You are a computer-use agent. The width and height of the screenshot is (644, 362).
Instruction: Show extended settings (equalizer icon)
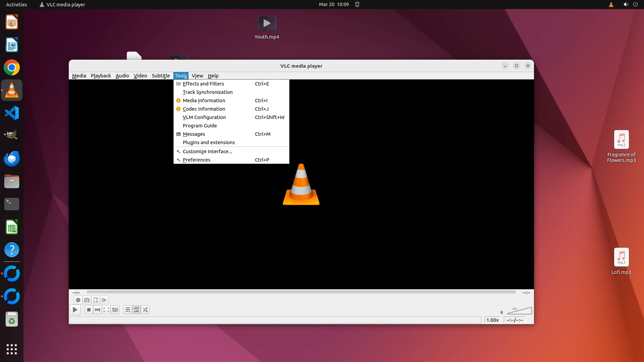click(115, 310)
